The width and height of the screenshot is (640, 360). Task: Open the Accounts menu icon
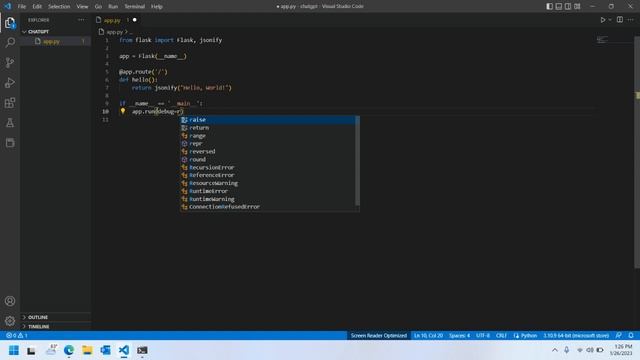click(10, 301)
